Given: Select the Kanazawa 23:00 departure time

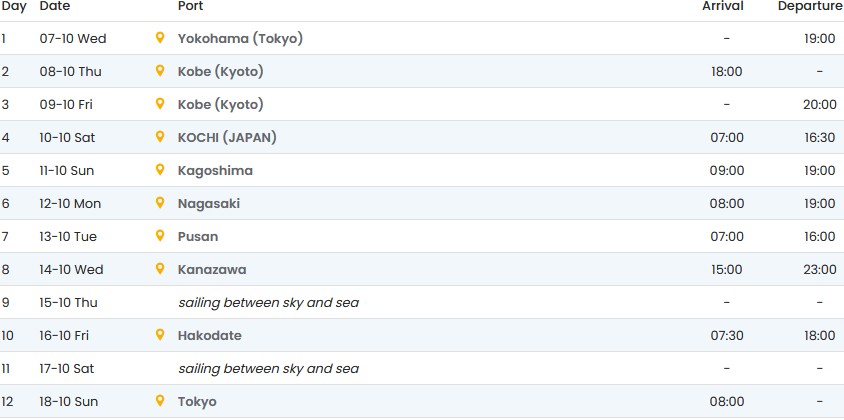Looking at the screenshot, I should [x=819, y=270].
